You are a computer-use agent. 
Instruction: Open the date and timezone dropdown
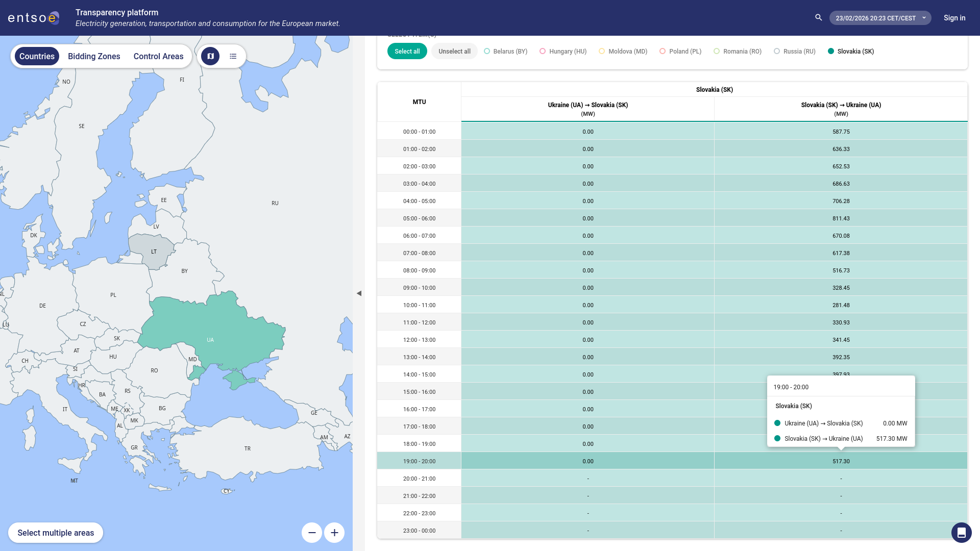pyautogui.click(x=880, y=18)
